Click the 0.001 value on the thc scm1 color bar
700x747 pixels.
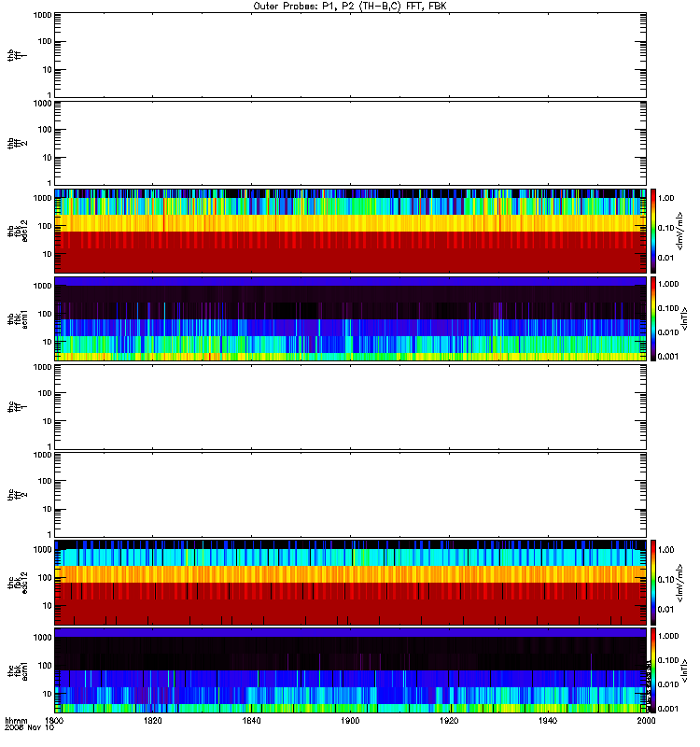668,709
